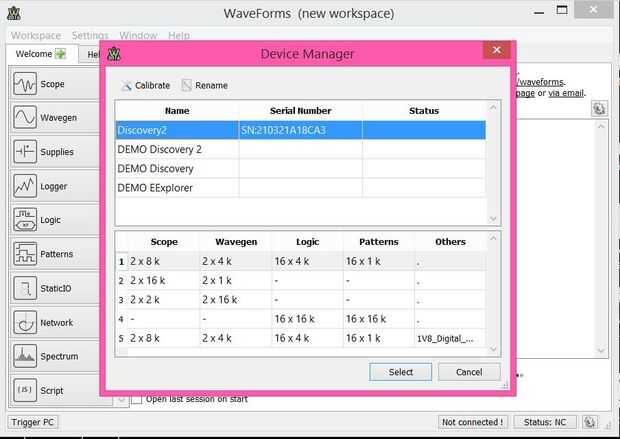Screen dimensions: 620x439
Task: Click configuration list scrollbar up arrow
Action: [493, 238]
